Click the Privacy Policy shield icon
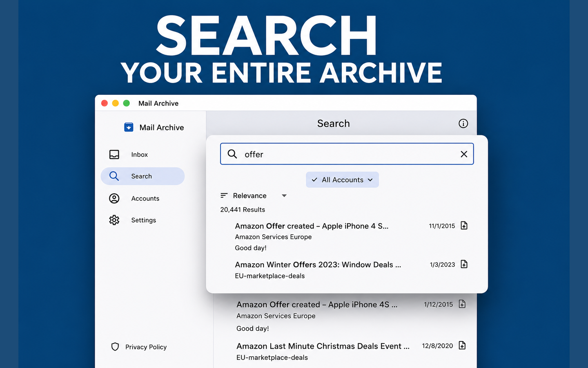Viewport: 588px width, 368px height. click(115, 347)
